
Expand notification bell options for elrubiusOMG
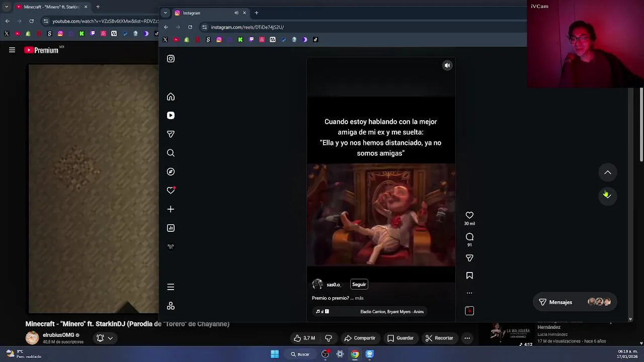(105, 338)
